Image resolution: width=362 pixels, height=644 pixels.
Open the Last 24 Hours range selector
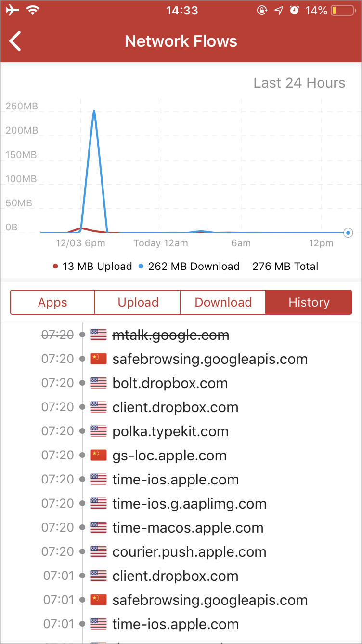(299, 83)
